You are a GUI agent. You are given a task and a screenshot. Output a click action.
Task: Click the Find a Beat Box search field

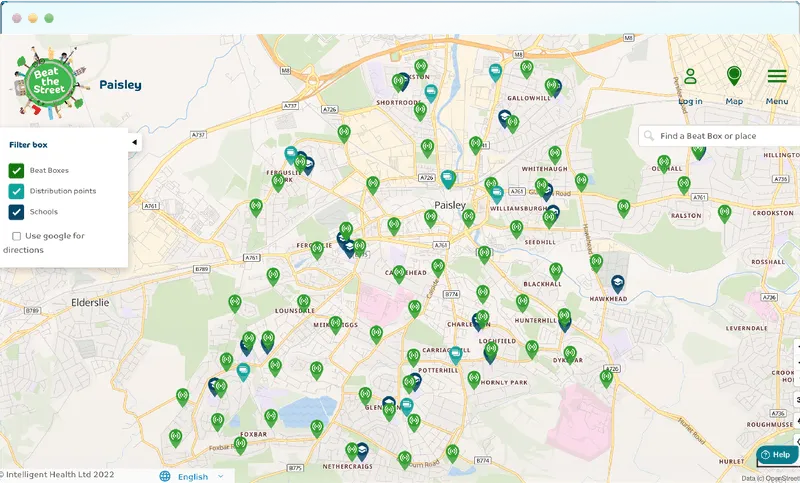pyautogui.click(x=719, y=136)
